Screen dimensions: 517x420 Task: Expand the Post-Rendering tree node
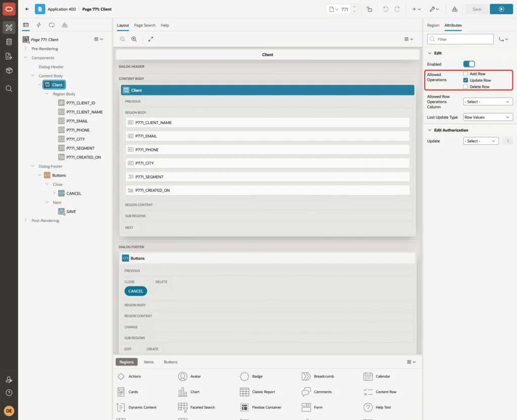26,220
